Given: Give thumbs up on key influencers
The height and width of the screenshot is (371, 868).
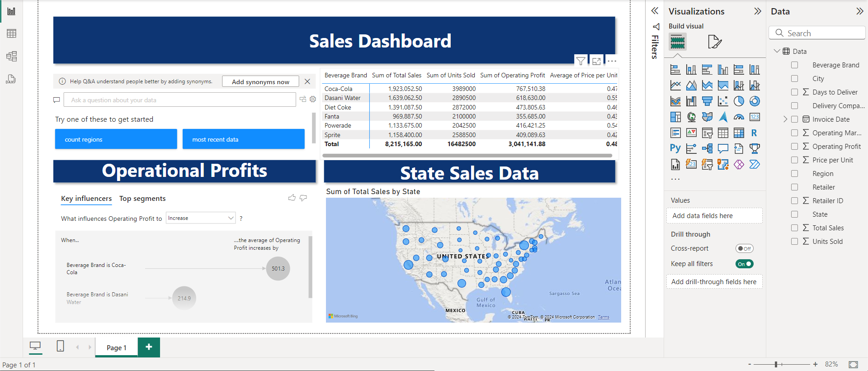Looking at the screenshot, I should coord(292,198).
